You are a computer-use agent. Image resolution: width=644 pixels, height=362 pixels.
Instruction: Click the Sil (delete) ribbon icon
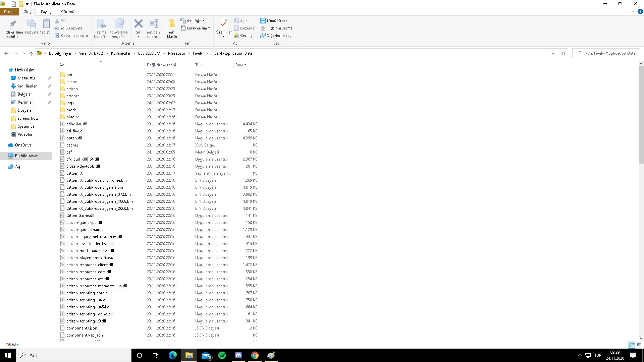point(138,24)
